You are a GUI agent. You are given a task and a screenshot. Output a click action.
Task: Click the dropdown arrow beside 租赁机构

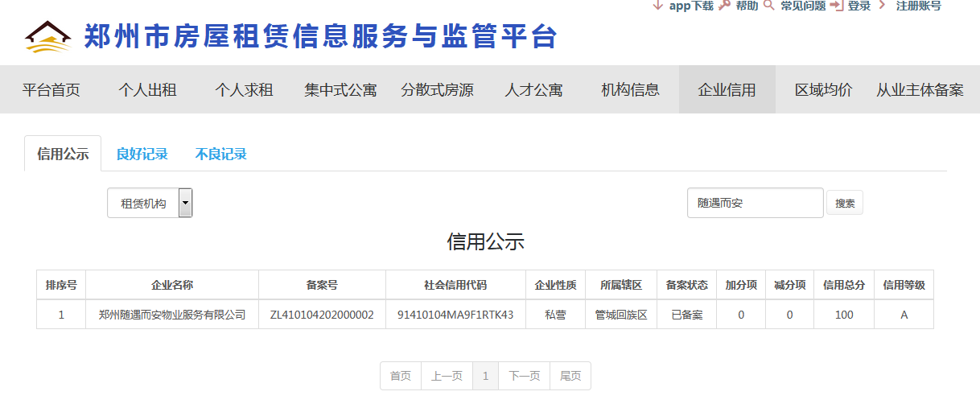pyautogui.click(x=186, y=204)
